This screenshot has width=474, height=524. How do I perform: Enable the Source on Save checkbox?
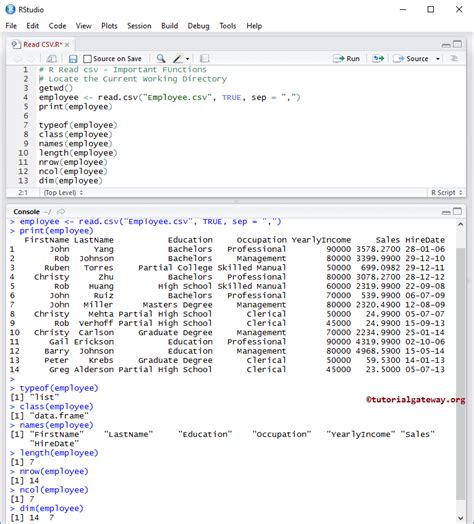point(88,59)
